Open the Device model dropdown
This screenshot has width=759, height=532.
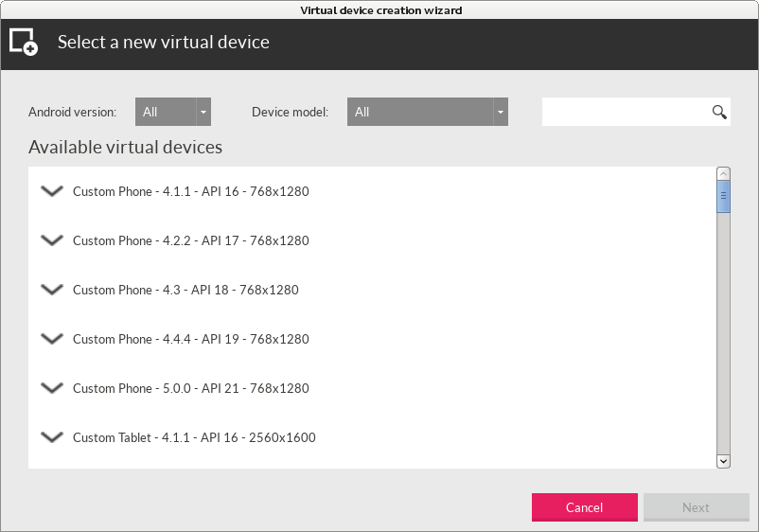(x=428, y=112)
